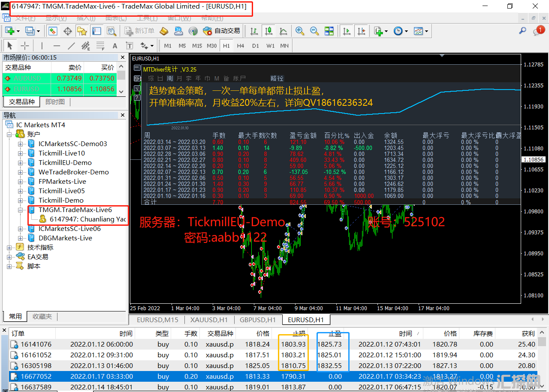Open the periodicity clock dropdown arrow
Image resolution: width=549 pixels, height=392 pixels.
click(406, 31)
